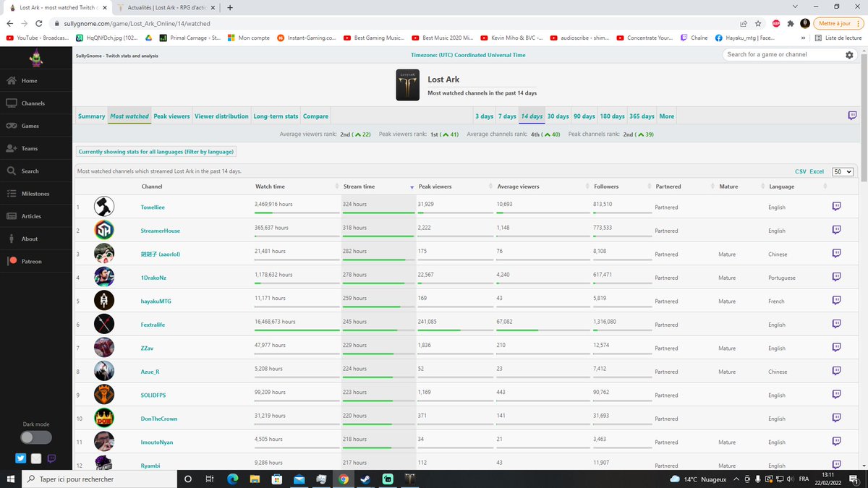Image resolution: width=868 pixels, height=488 pixels.
Task: Click the Twitter icon in the sidebar
Action: 20,458
